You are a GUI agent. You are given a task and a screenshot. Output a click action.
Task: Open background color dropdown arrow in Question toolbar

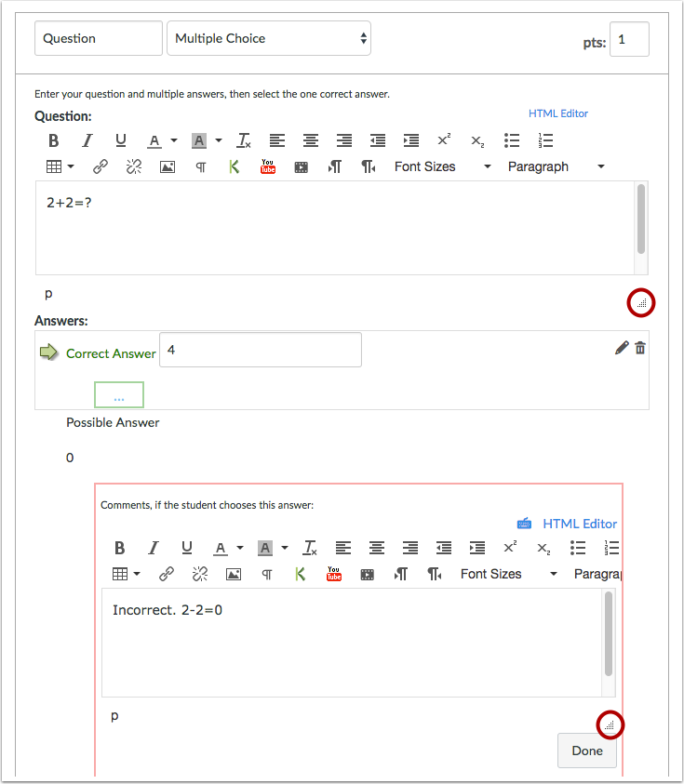tap(219, 140)
